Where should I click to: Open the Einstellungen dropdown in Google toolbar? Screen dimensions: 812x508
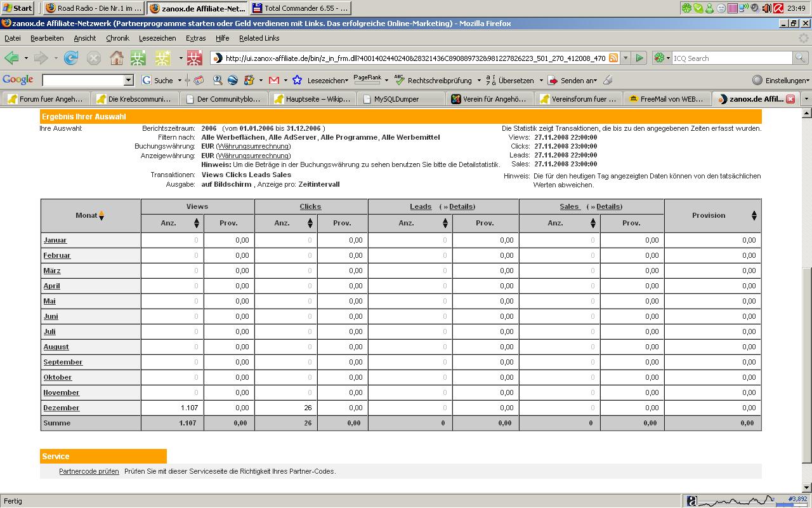781,81
